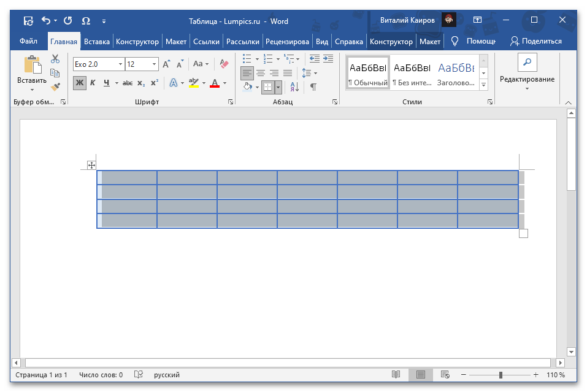Image resolution: width=587 pixels, height=392 pixels.
Task: Activate the Format Painter brush
Action: point(55,87)
